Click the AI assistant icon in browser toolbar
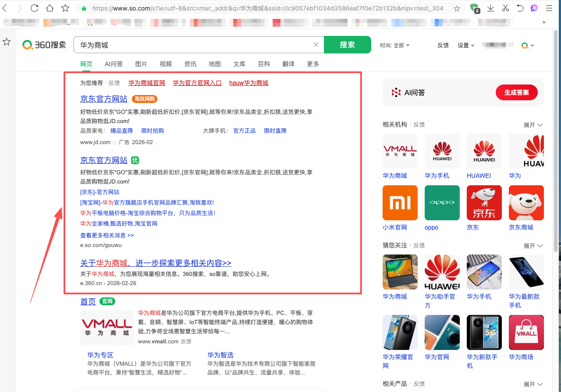Screen dimensions: 561x392 [x=534, y=7]
